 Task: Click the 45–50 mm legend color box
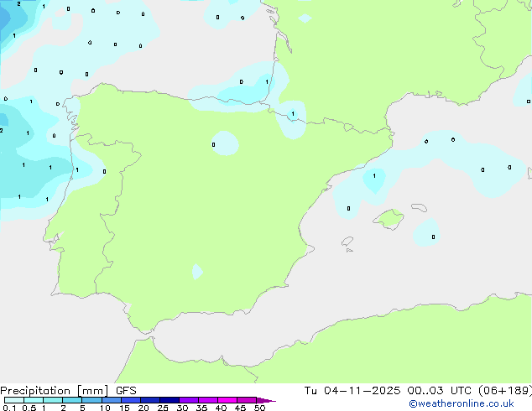tap(247, 400)
